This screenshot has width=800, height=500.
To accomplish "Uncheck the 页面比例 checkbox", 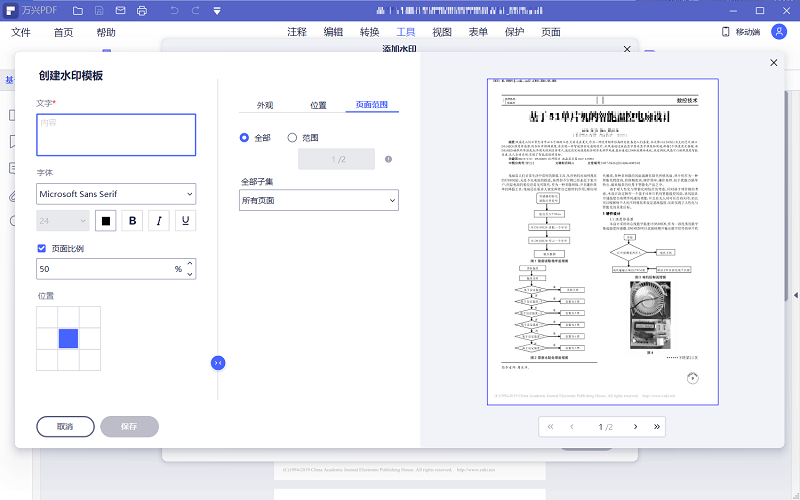I will coord(42,248).
